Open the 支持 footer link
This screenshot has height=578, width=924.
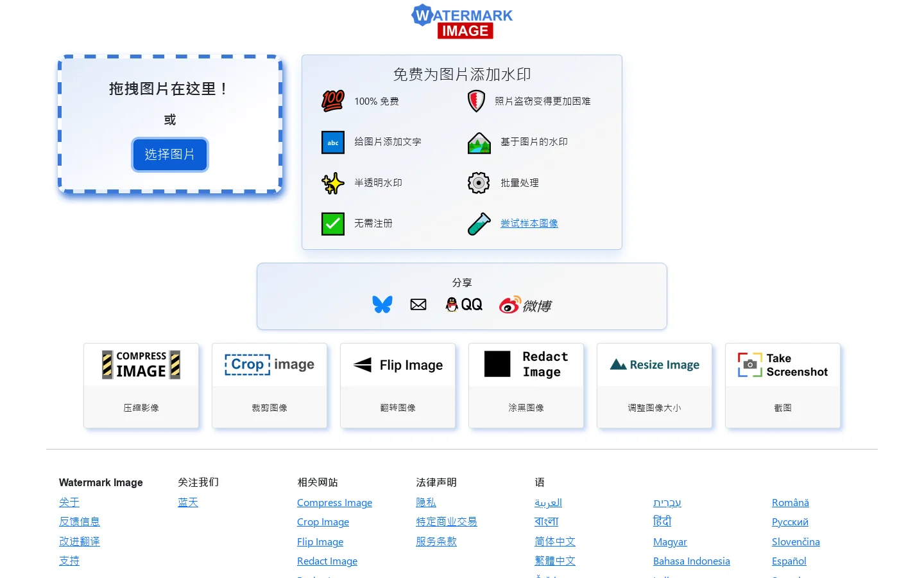click(x=69, y=561)
